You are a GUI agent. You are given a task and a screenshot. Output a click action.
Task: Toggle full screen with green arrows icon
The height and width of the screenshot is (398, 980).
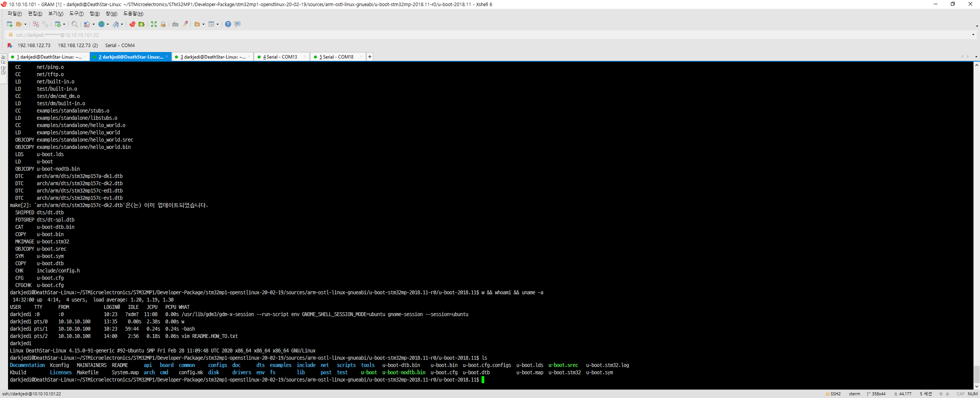[x=154, y=24]
